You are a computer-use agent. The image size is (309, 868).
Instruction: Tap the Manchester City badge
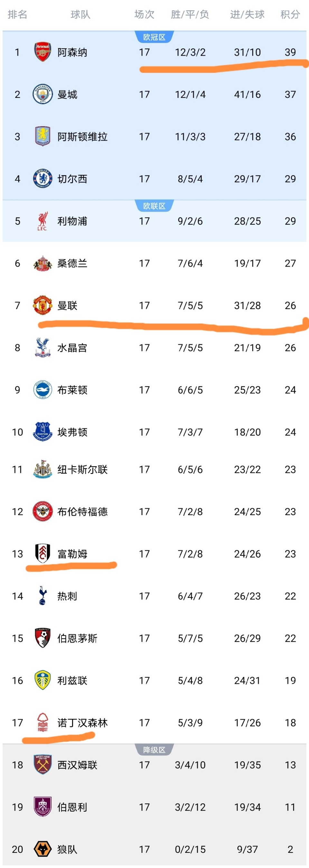point(42,94)
